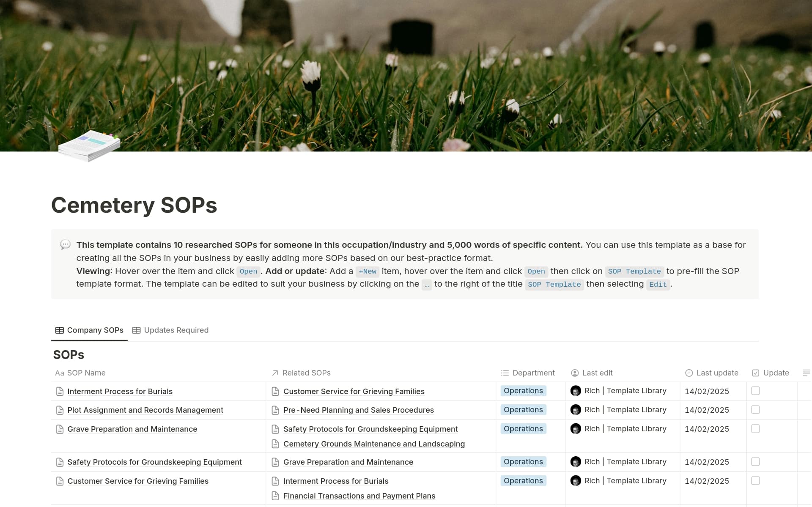Click the paper stack page icon above the title
Image resolution: width=812 pixels, height=507 pixels.
coord(89,146)
